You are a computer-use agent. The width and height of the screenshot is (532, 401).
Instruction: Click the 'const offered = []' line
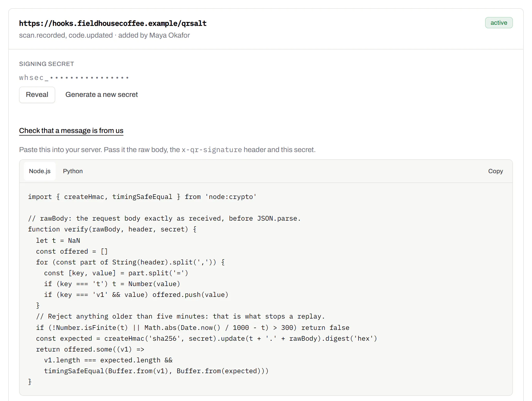(72, 252)
